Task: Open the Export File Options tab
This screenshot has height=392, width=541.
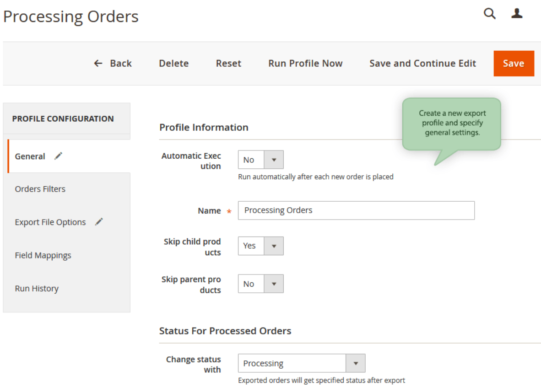Action: point(50,222)
